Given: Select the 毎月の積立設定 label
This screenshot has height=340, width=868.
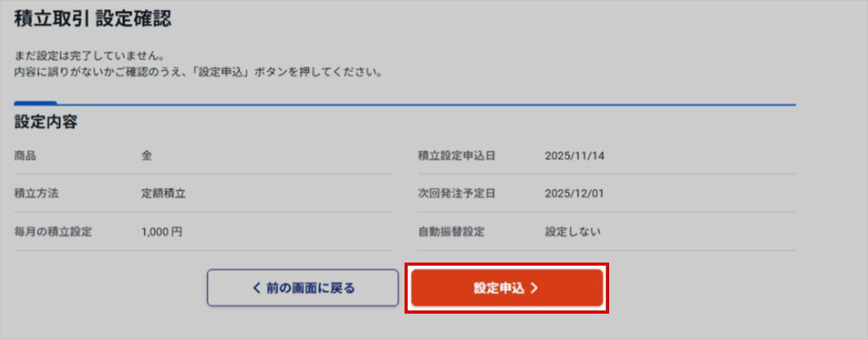Looking at the screenshot, I should coord(53,232).
